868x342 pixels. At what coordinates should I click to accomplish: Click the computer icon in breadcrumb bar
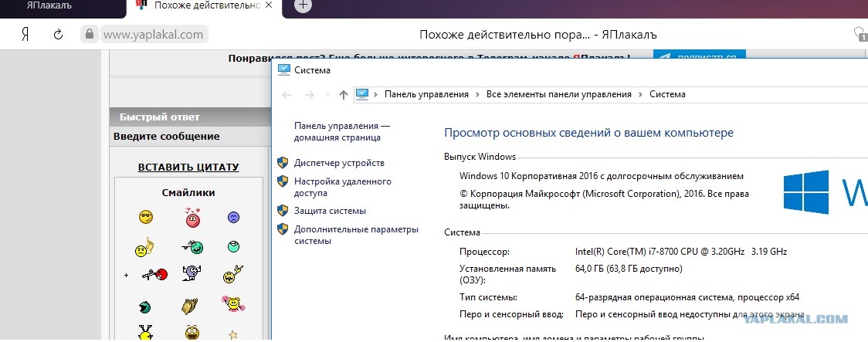click(x=362, y=94)
